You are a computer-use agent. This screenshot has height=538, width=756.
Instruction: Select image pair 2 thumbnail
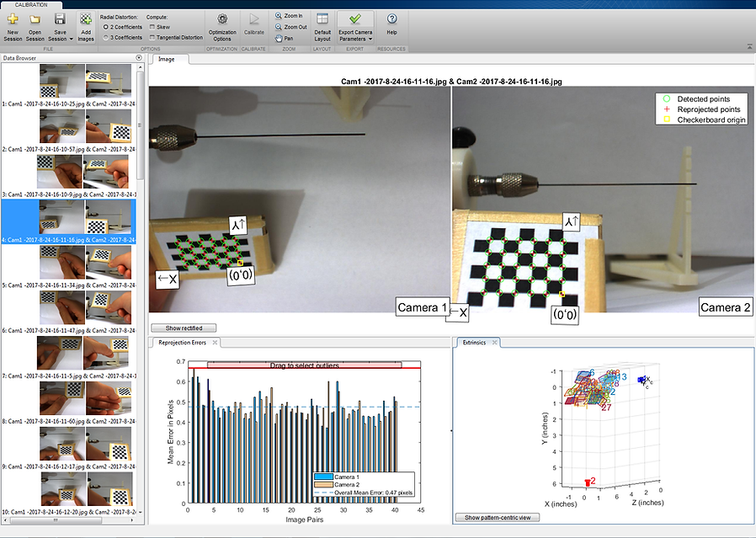click(x=85, y=126)
